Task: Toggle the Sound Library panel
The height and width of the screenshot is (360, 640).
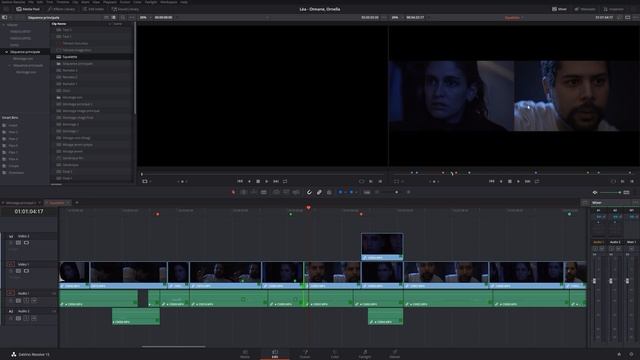Action: 126,9
